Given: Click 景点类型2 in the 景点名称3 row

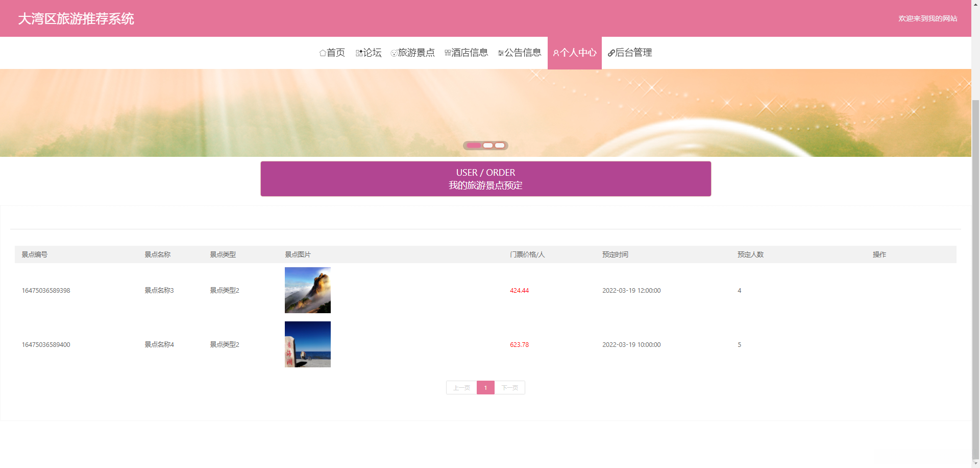Looking at the screenshot, I should 225,291.
